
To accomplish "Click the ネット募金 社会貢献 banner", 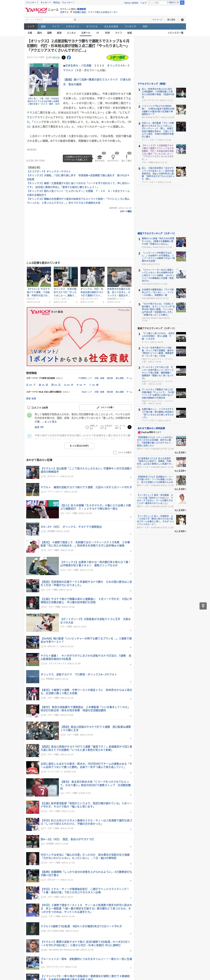I will tap(79, 336).
